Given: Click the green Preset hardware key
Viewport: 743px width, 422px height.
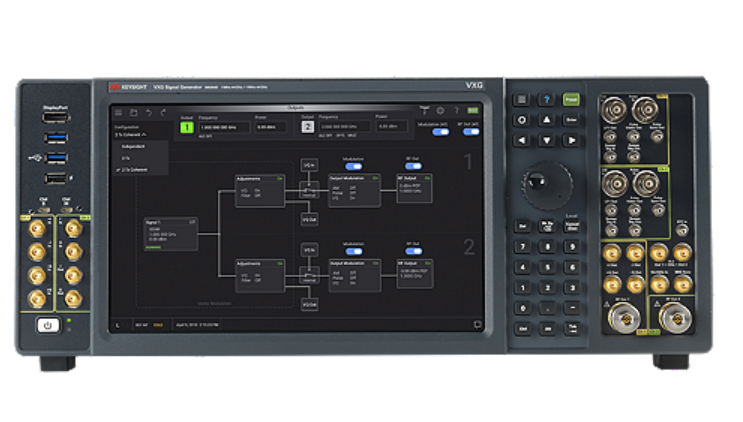Looking at the screenshot, I should 571,99.
